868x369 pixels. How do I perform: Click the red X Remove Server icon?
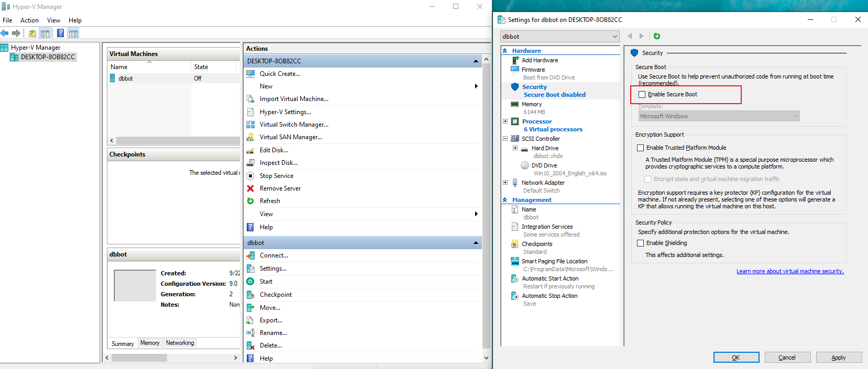point(250,188)
